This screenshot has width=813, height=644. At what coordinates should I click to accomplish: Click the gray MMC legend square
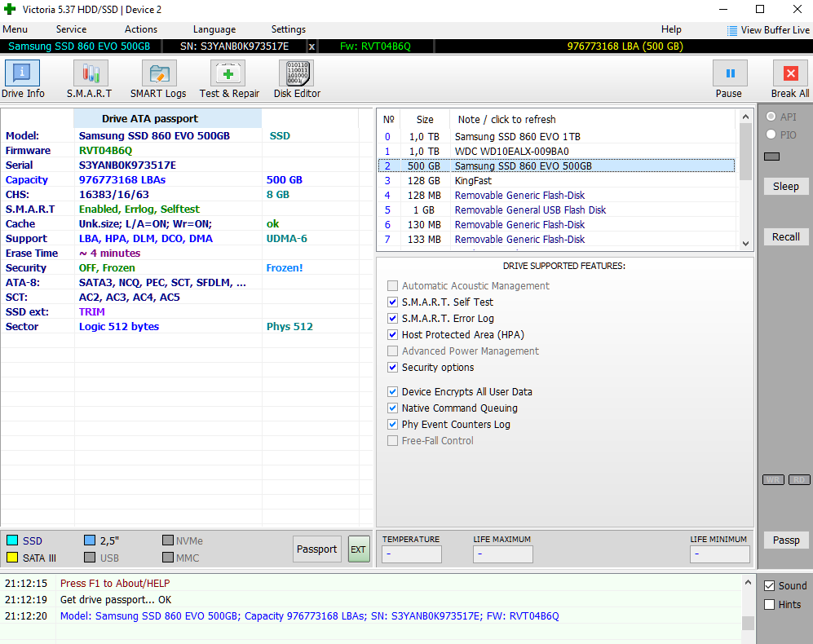click(167, 558)
